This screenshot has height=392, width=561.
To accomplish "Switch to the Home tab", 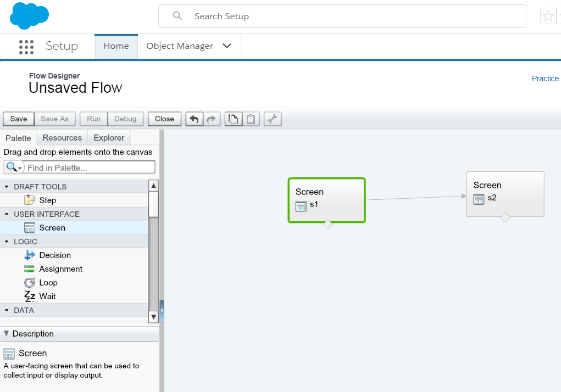I will pyautogui.click(x=116, y=46).
